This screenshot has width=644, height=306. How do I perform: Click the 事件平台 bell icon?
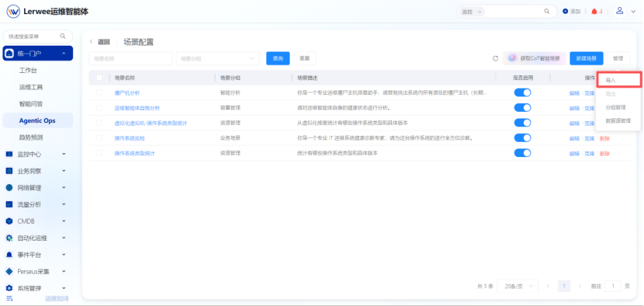pos(9,255)
